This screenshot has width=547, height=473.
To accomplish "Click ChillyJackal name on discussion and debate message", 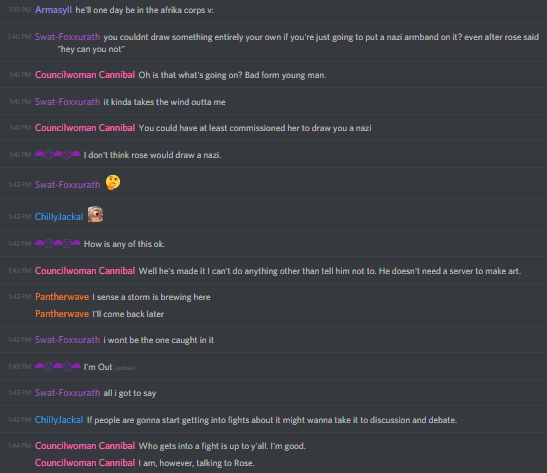I will pyautogui.click(x=59, y=420).
